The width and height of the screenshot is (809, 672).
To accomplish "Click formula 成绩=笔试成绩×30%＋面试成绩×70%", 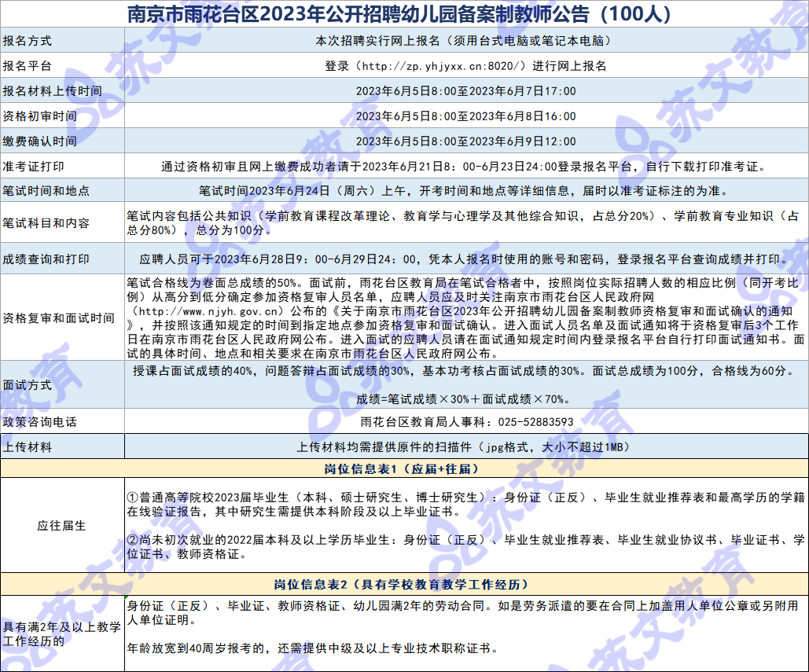I will (463, 399).
